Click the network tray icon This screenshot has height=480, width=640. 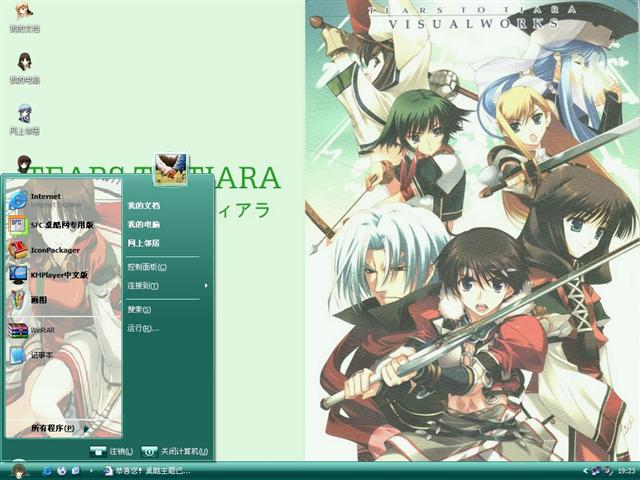(596, 471)
